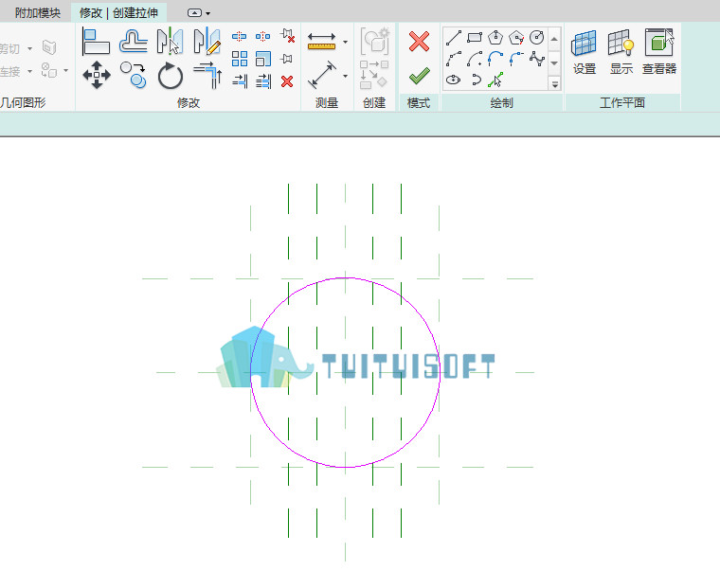Select the Aligned Dimension tool
This screenshot has width=720, height=588.
point(321,75)
